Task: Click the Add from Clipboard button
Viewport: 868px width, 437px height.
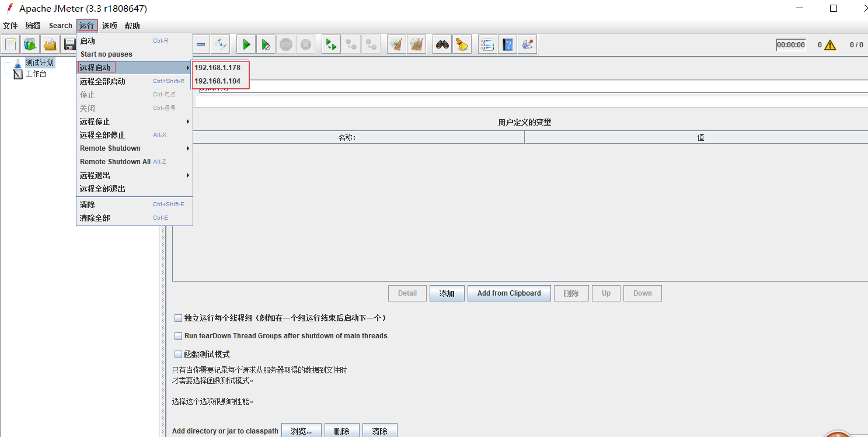Action: tap(509, 293)
